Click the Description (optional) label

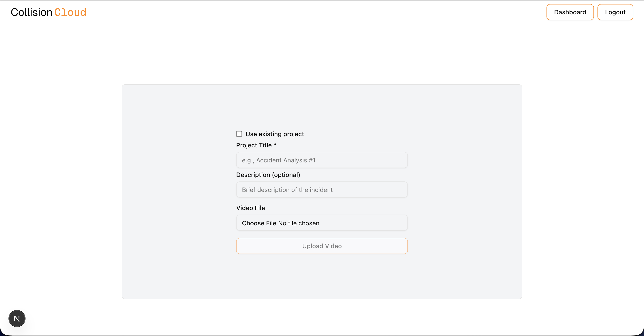tap(268, 175)
